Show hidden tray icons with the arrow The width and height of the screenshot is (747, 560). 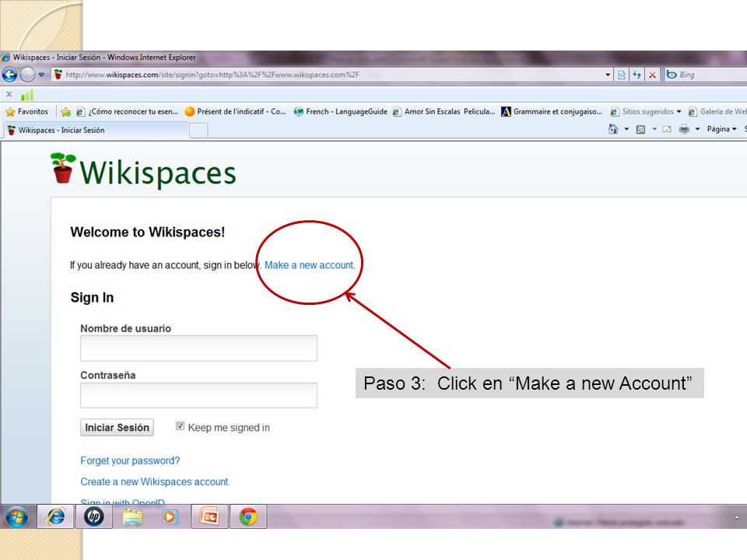(737, 517)
